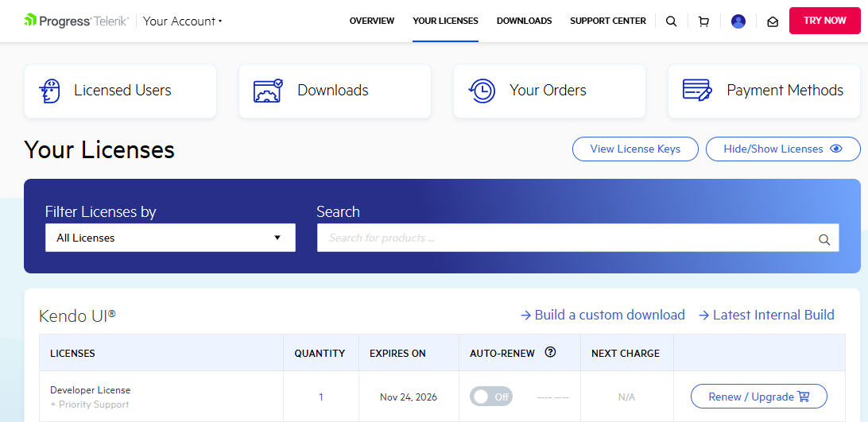This screenshot has width=868, height=422.
Task: Click the search field magnifier icon
Action: [x=824, y=239]
